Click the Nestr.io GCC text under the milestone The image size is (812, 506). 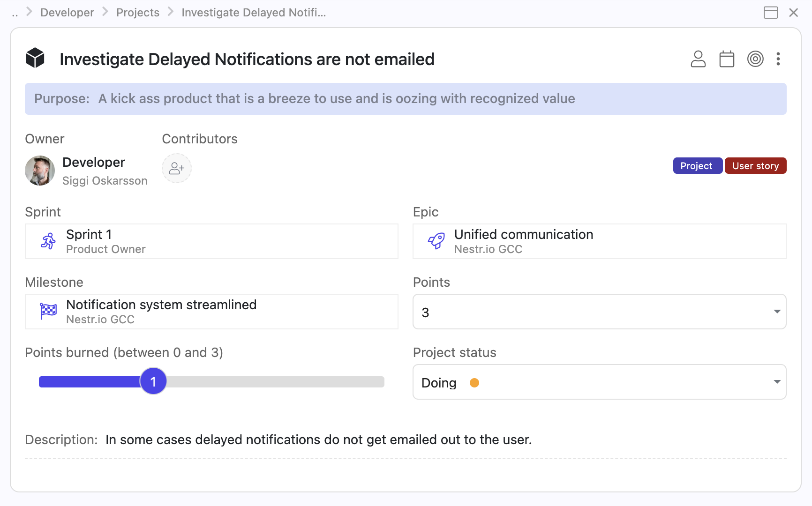point(100,320)
